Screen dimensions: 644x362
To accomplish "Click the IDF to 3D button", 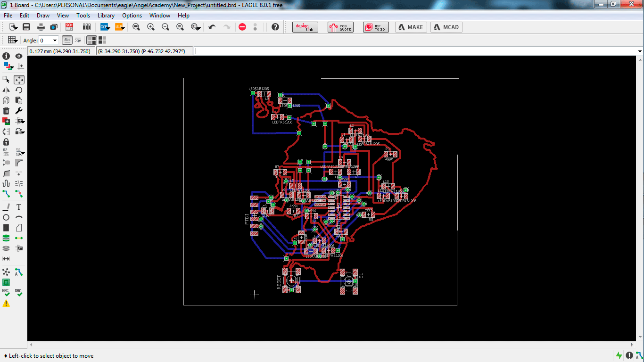I will [376, 27].
